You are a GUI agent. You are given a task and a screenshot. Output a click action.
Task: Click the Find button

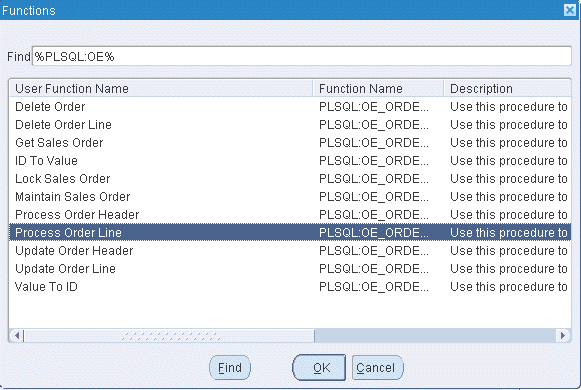pyautogui.click(x=230, y=367)
